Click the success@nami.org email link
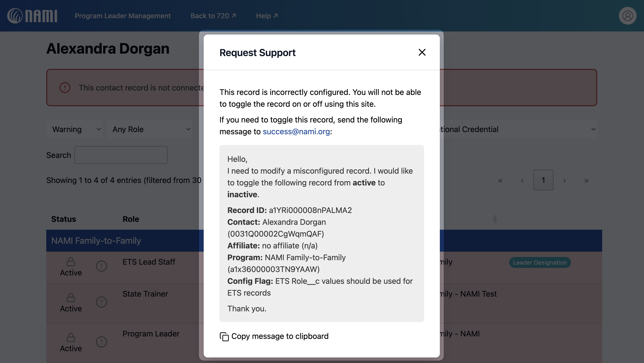Viewport: 644px width, 363px height. pos(296,132)
